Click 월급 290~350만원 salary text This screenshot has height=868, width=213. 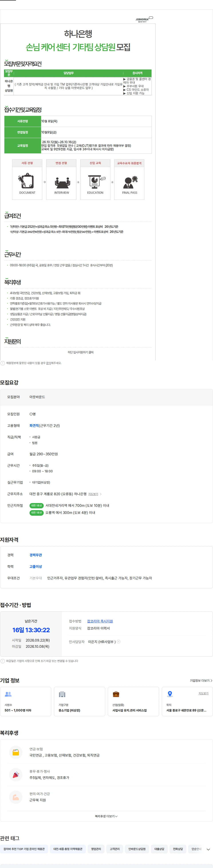[43, 454]
